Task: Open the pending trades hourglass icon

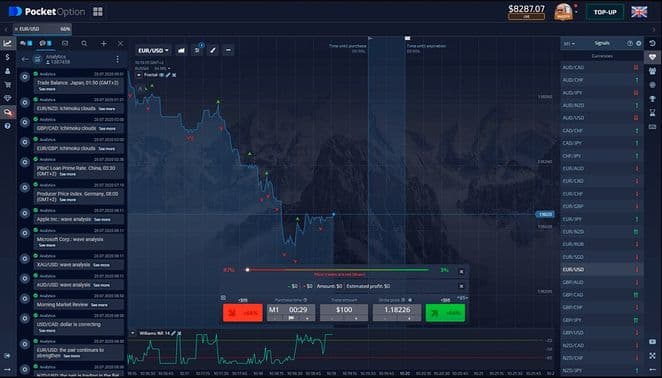Action: [x=652, y=113]
